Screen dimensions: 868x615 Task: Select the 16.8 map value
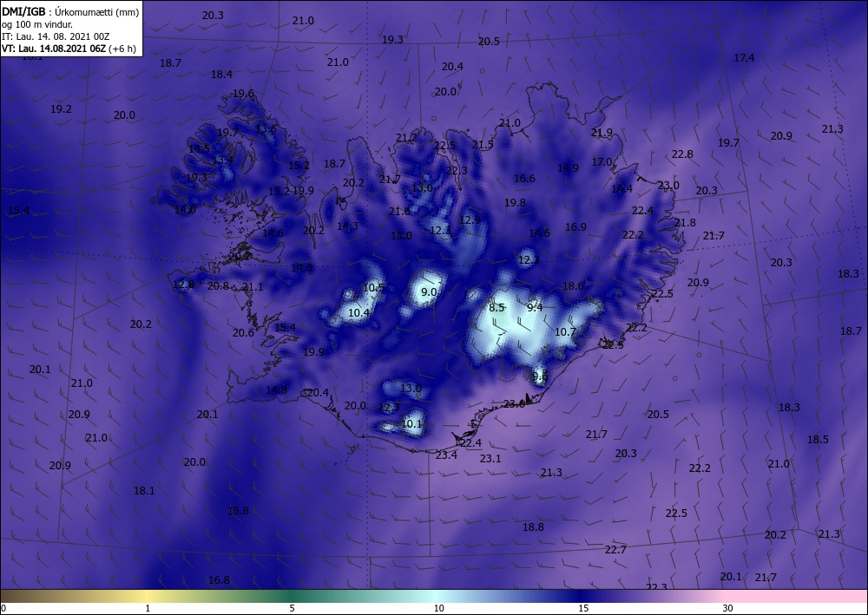click(x=220, y=579)
